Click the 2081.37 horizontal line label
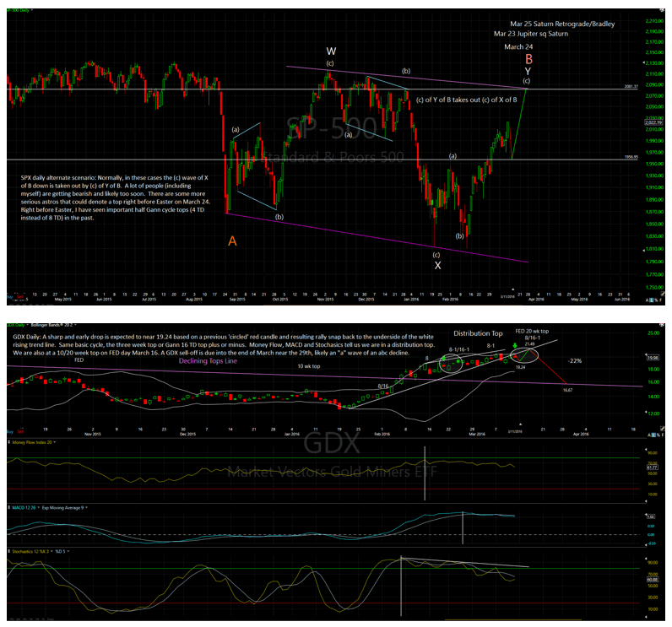 pyautogui.click(x=631, y=87)
